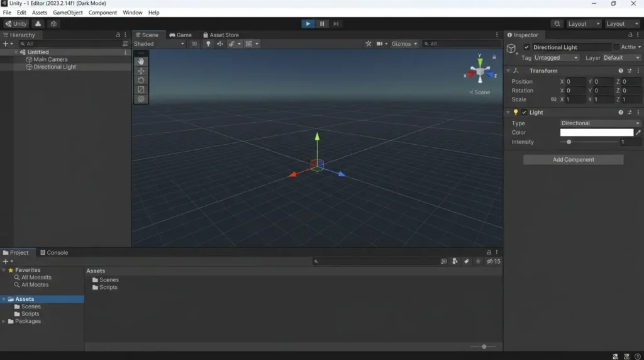The image size is (644, 360).
Task: Create asset with Project plus button
Action: [x=8, y=261]
